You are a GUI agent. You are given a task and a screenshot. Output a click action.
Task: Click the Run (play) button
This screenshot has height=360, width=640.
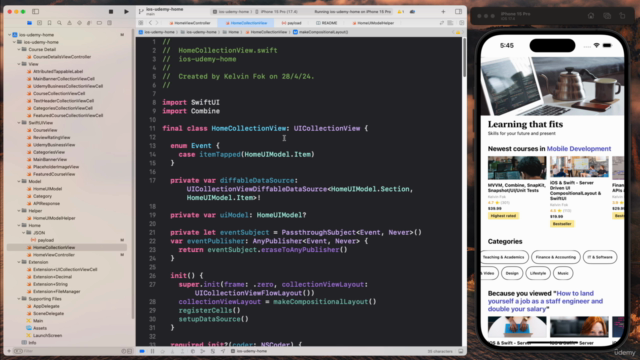coord(126,12)
